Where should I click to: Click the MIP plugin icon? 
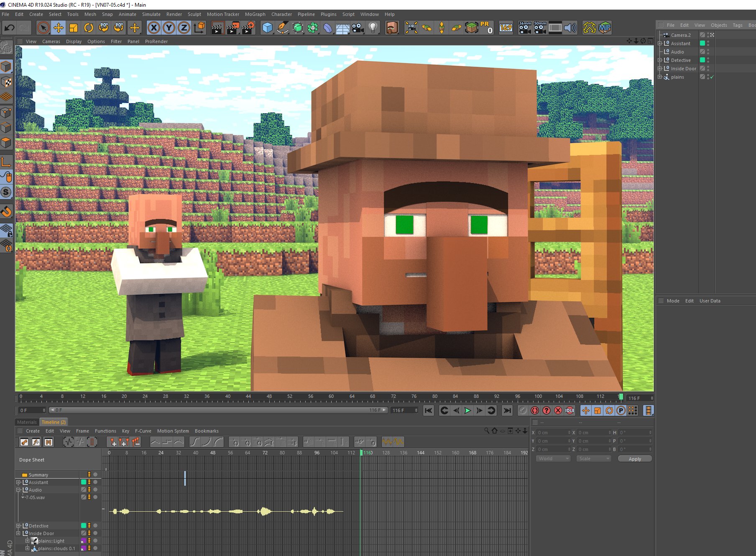[x=605, y=28]
